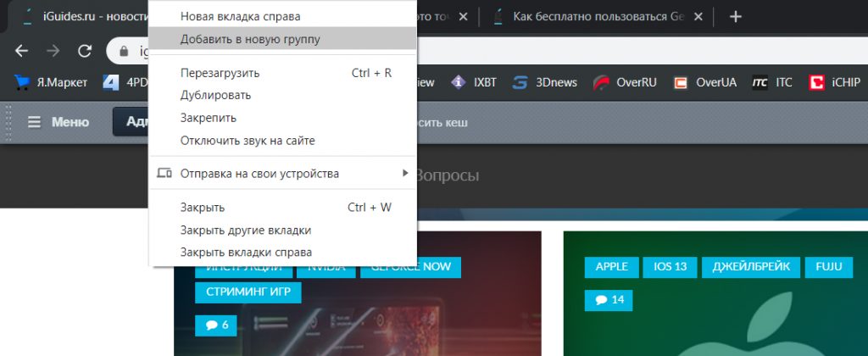Reload the page with refresh icon
The image size is (868, 356).
[x=84, y=51]
